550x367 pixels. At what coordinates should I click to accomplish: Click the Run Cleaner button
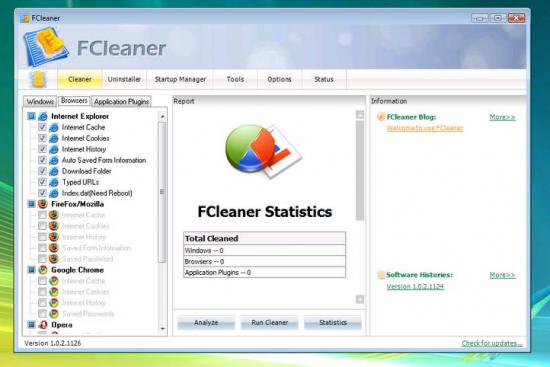269,322
